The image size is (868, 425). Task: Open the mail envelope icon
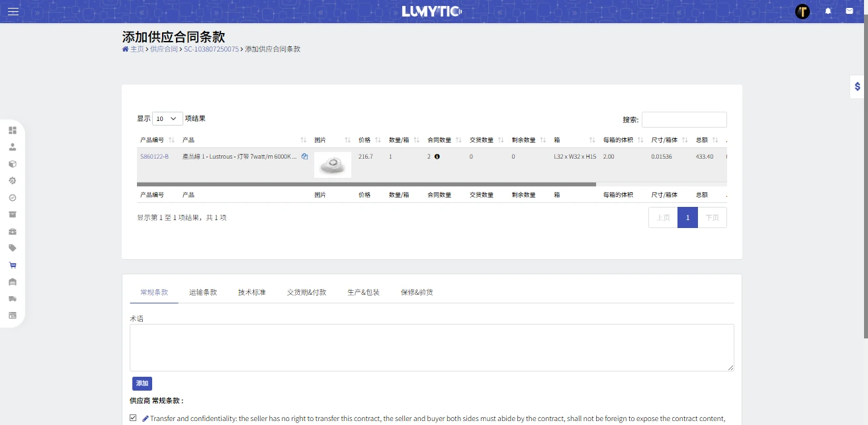[x=849, y=11]
